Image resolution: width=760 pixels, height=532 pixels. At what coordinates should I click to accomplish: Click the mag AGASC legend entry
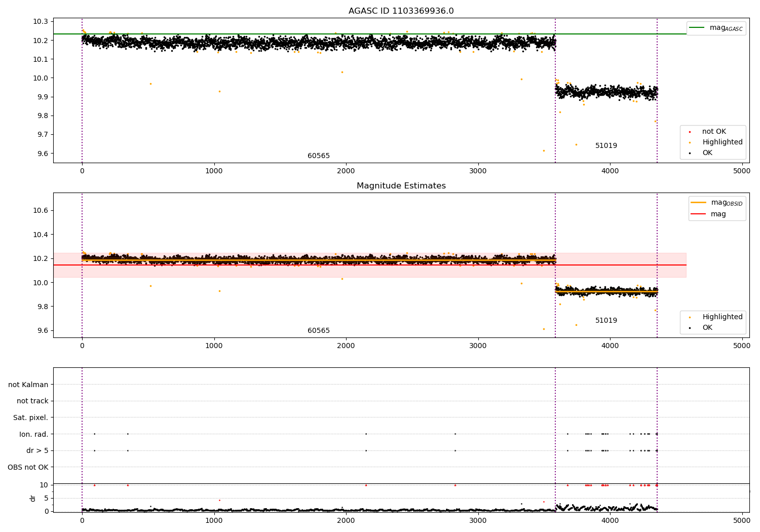(716, 28)
